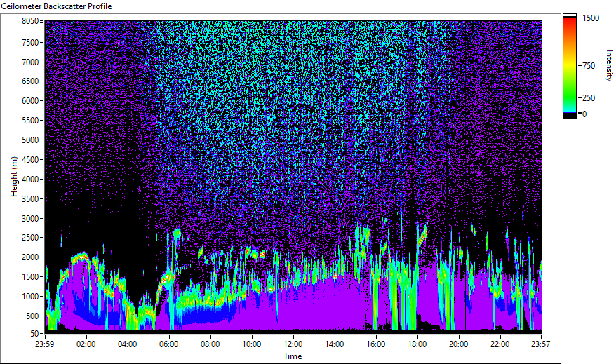Click the 500 height tick label
This screenshot has height=364, width=616.
tap(32, 316)
